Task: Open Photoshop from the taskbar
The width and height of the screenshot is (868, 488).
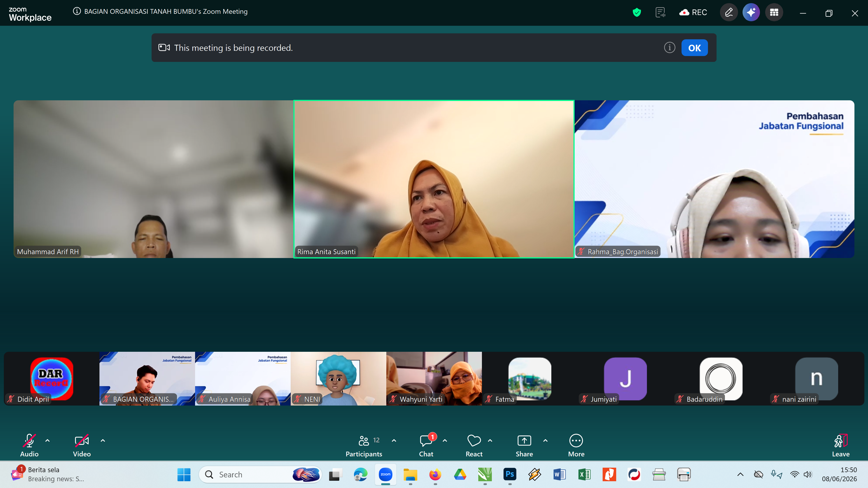Action: [510, 474]
